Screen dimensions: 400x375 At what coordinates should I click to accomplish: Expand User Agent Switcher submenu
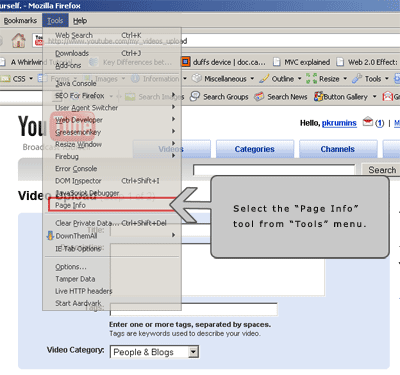[112, 108]
